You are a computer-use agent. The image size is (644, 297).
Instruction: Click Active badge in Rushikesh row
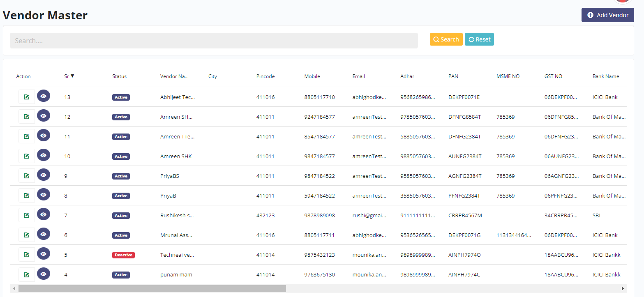121,216
